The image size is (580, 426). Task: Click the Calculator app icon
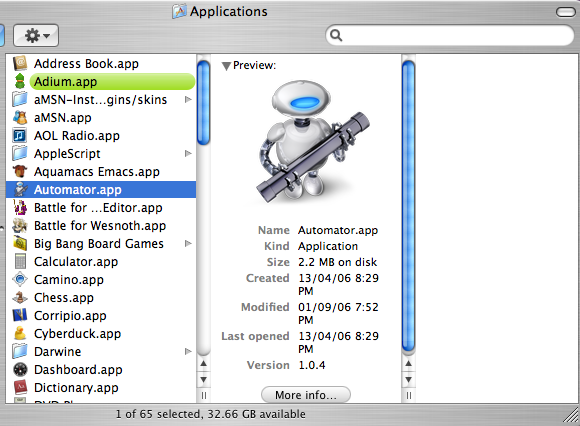tap(20, 261)
